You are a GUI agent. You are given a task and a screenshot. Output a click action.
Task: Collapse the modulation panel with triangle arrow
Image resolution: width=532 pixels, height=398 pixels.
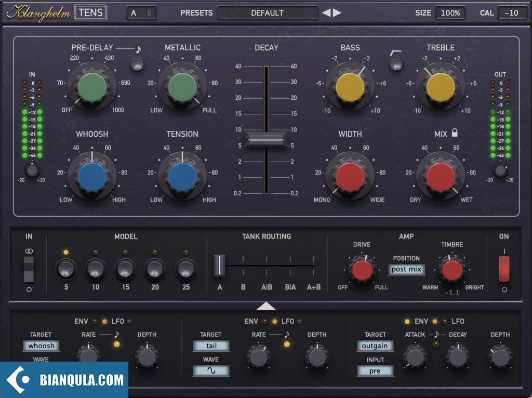coord(266,306)
